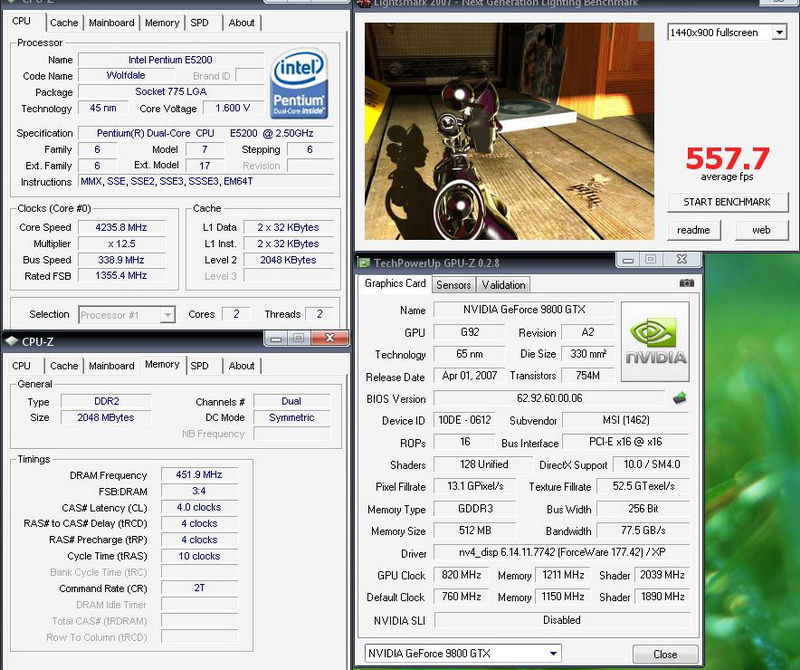Click the Shader clock 2039 MHz value

tap(662, 575)
